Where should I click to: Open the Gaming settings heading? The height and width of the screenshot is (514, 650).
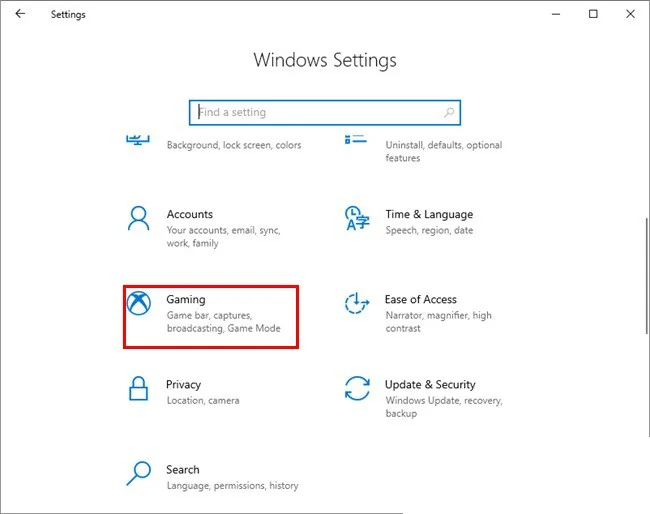coord(186,299)
